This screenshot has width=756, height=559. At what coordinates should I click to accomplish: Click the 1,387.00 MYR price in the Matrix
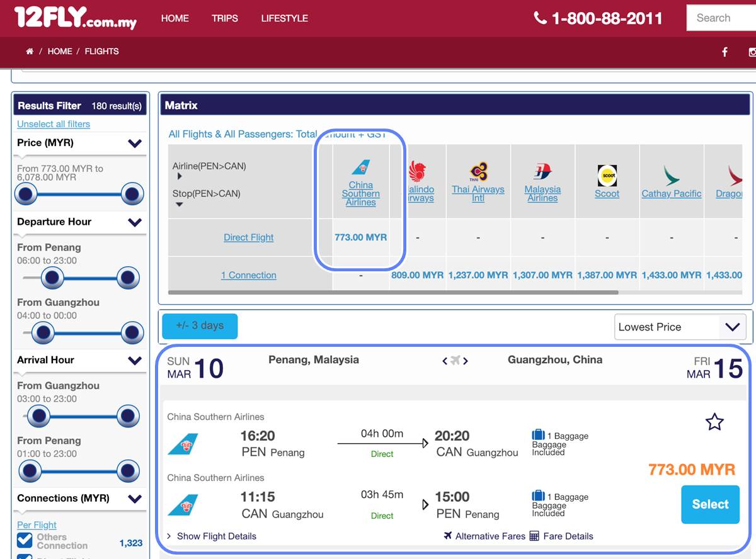(x=607, y=275)
